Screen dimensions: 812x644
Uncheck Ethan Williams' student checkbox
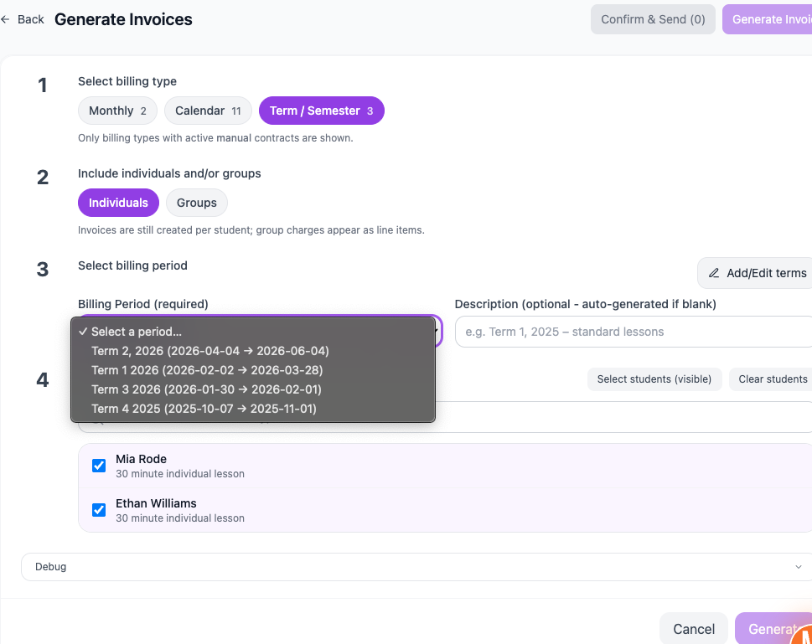[98, 509]
